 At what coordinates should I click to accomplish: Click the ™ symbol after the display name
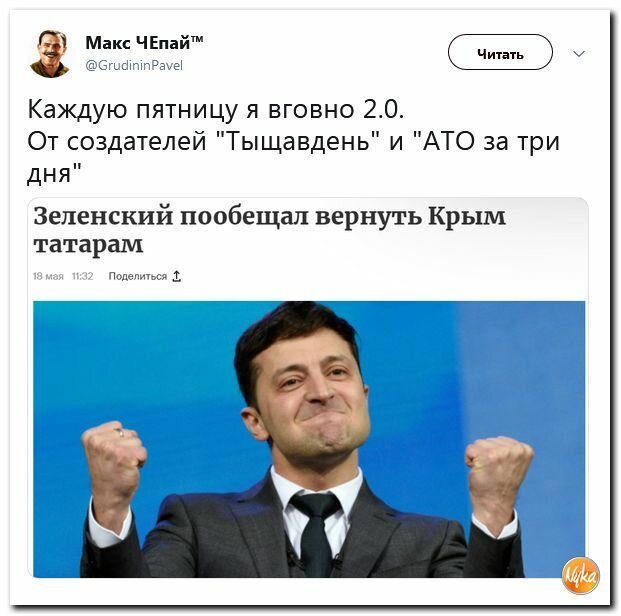tap(197, 38)
